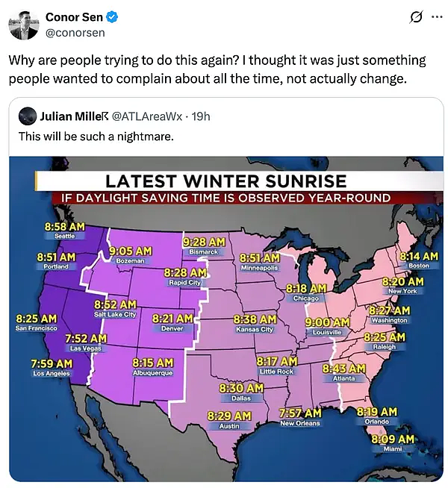Click the Boston 8:14 AM label
The height and width of the screenshot is (488, 448).
[419, 260]
